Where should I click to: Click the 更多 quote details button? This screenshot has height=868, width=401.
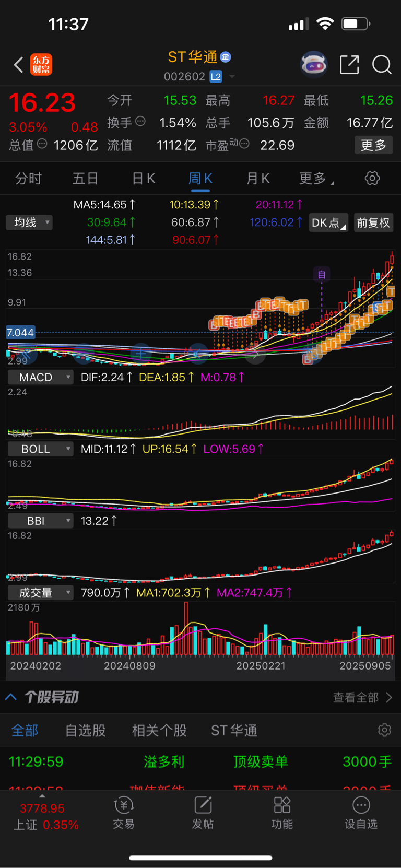(373, 145)
